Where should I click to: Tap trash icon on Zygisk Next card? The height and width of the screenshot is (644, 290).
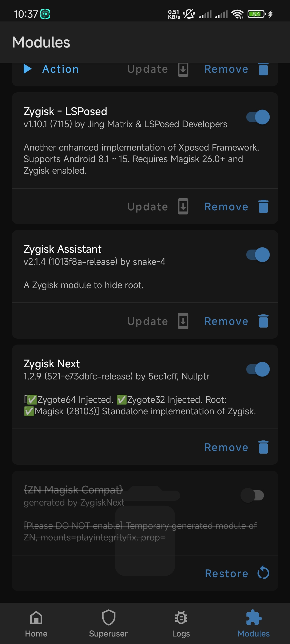pos(263,447)
